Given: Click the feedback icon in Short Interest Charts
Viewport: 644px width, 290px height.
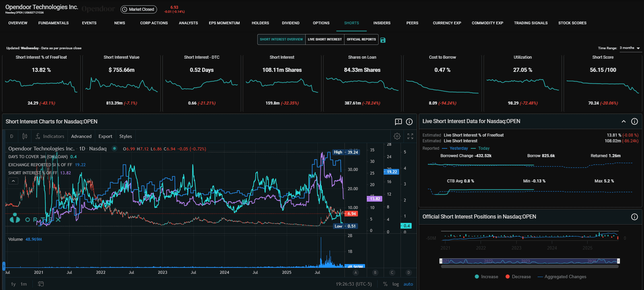Looking at the screenshot, I should point(398,122).
